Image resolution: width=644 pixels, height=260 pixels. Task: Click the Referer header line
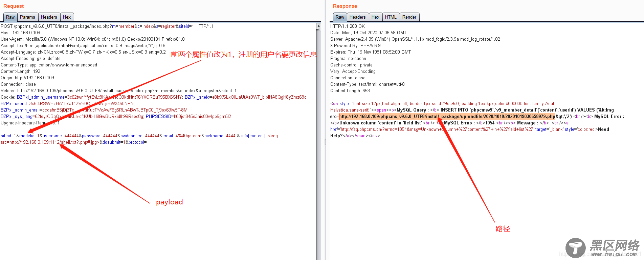pyautogui.click(x=118, y=91)
